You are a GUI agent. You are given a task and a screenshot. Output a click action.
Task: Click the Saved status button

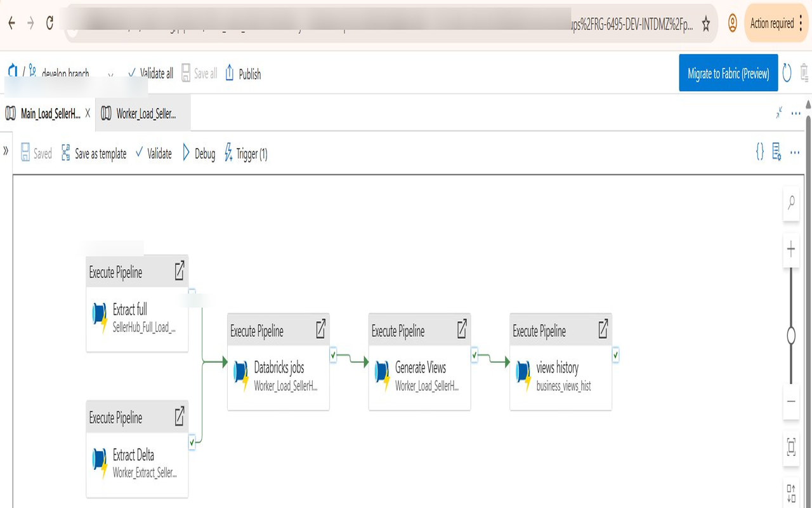36,153
